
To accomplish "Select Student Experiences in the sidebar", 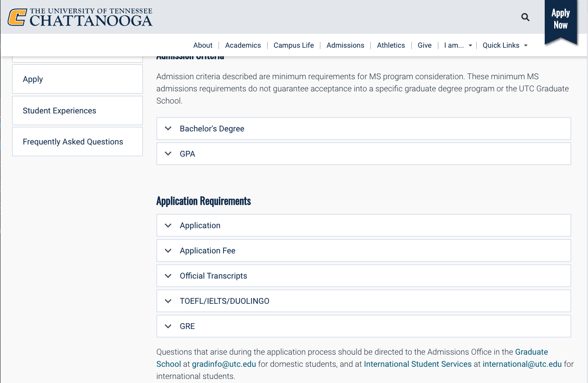I will (77, 110).
